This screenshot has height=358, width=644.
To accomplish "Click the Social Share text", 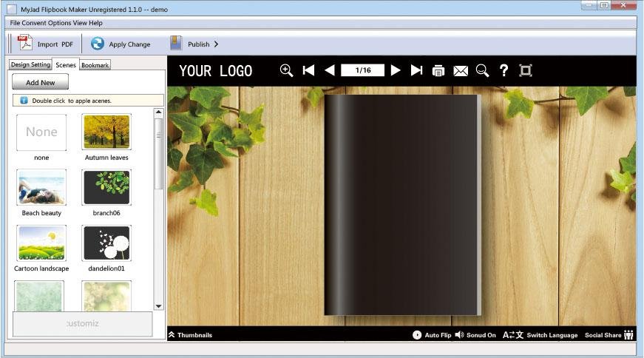I will 603,335.
